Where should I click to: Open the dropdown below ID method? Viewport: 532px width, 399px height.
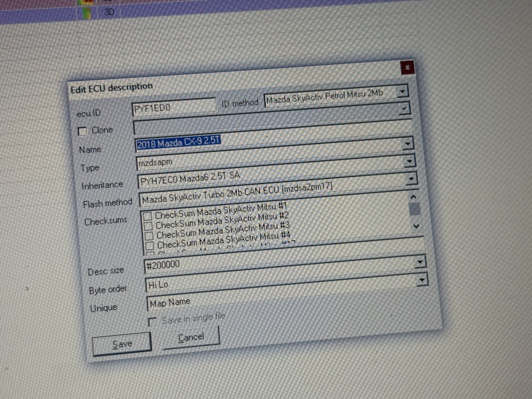(404, 109)
